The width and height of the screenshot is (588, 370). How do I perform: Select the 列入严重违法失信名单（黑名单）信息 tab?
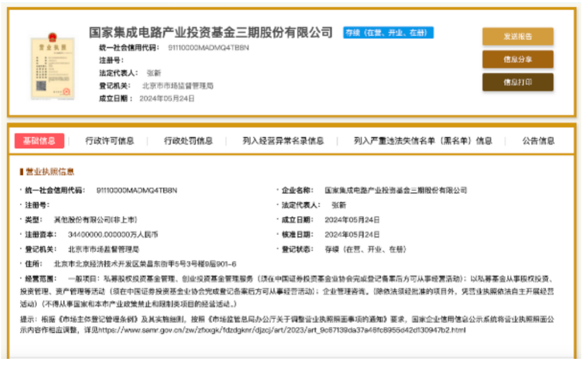[423, 141]
